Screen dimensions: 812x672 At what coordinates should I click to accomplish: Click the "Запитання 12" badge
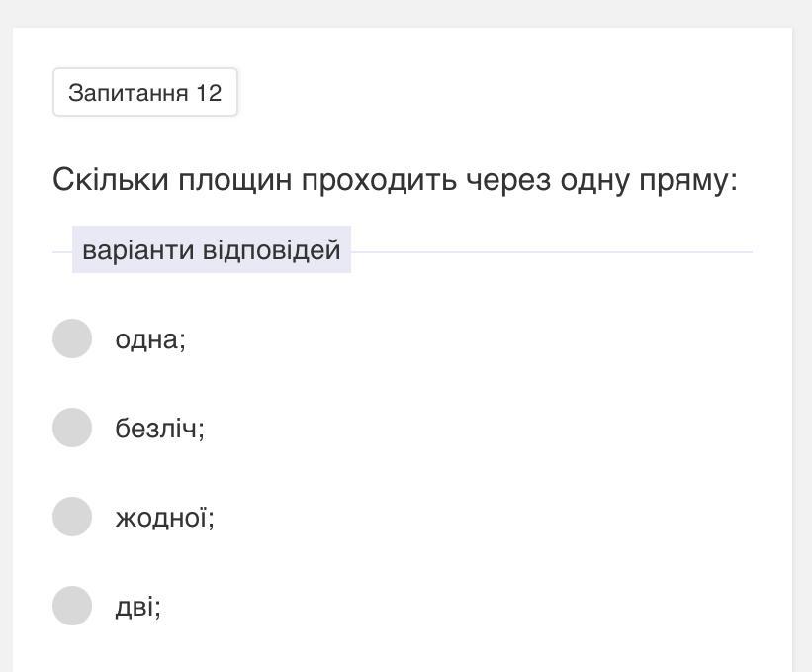(145, 93)
